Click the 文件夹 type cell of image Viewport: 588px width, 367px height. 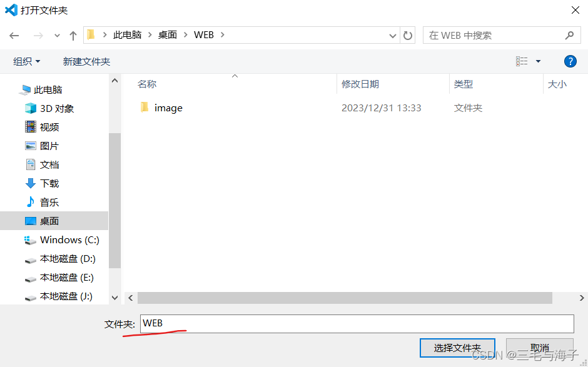point(468,108)
